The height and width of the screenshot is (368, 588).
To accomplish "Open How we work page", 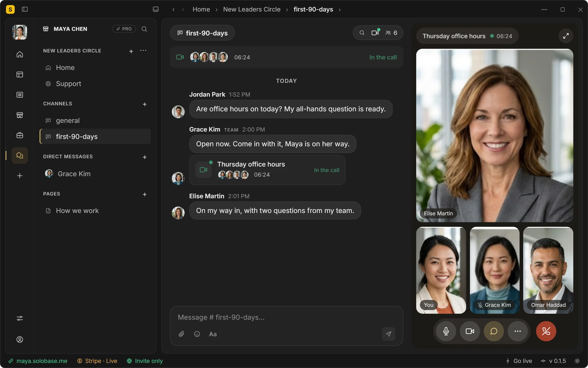I will 95,211.
